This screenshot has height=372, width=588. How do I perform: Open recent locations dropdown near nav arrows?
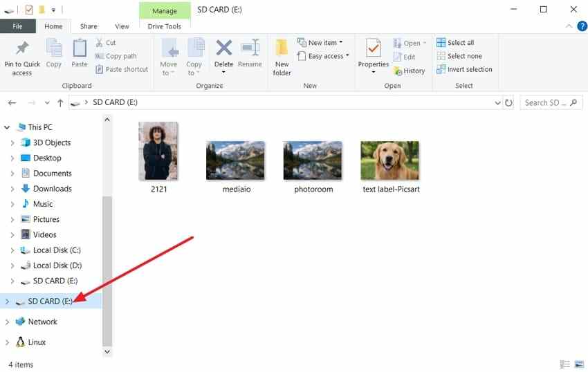(x=47, y=103)
